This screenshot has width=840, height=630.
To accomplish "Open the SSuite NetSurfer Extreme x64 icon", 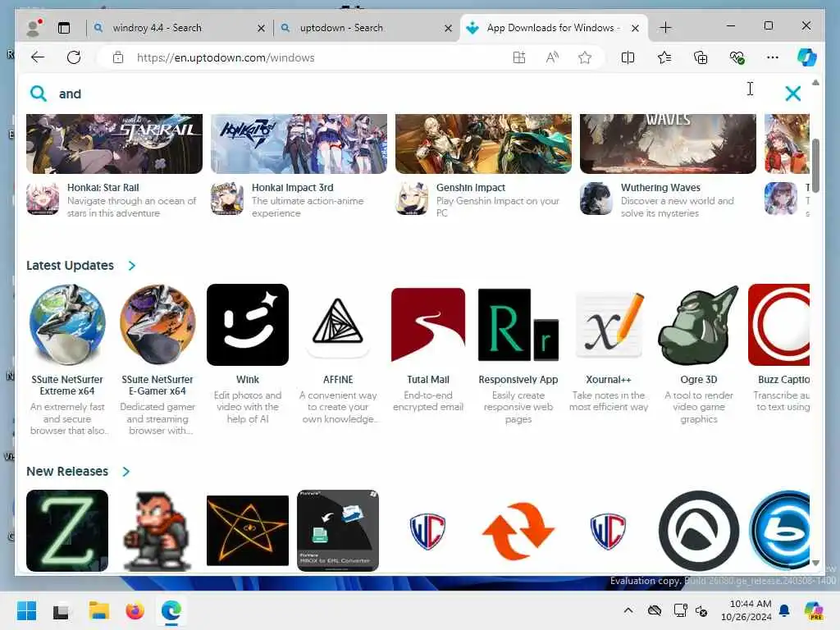I will click(x=67, y=325).
